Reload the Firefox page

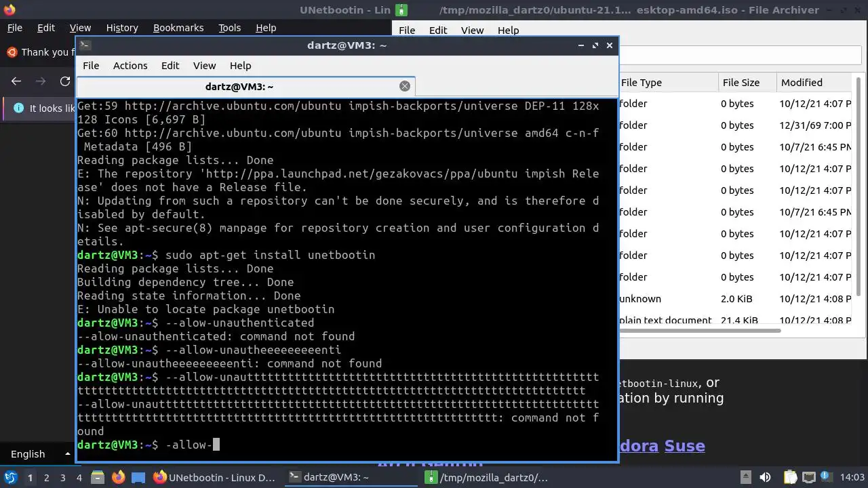coord(65,81)
